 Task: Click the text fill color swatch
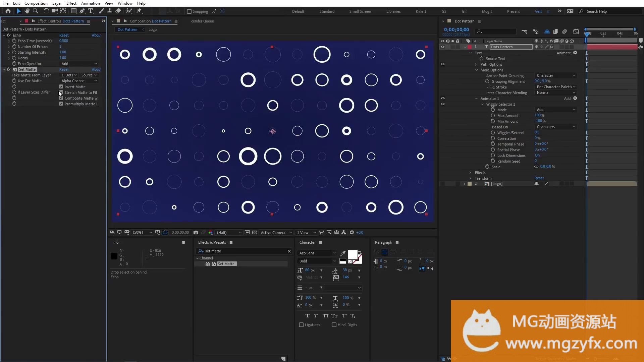click(x=353, y=255)
